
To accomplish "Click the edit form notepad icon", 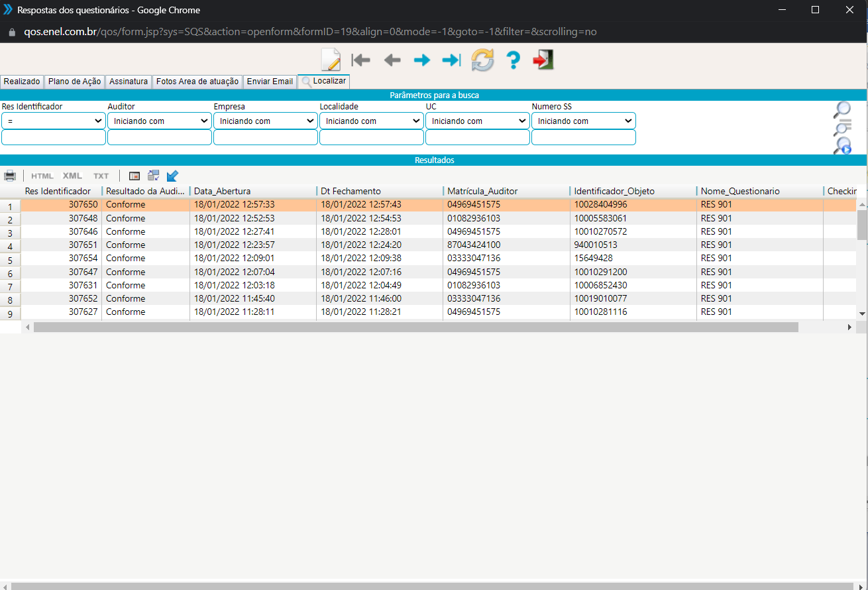I will coord(330,60).
